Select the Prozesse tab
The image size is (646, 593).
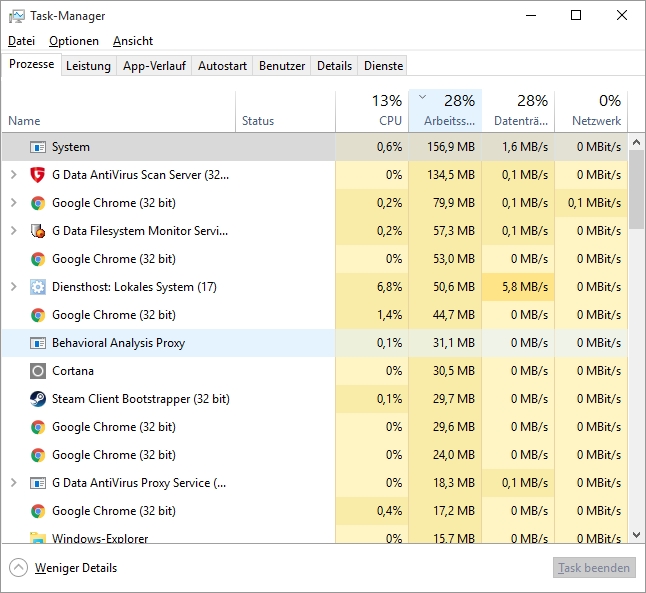[32, 65]
